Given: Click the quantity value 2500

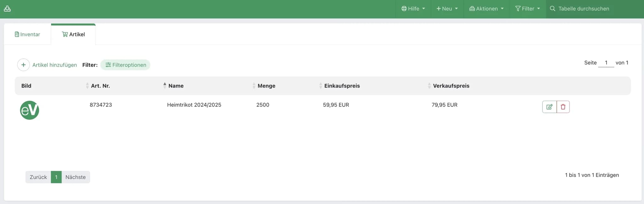Looking at the screenshot, I should coord(263,105).
